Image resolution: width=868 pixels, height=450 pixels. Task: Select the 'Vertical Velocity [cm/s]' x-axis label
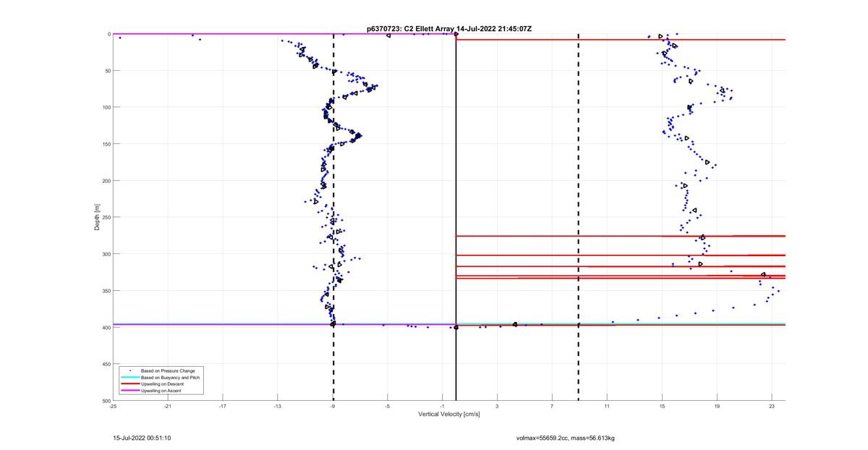click(448, 415)
